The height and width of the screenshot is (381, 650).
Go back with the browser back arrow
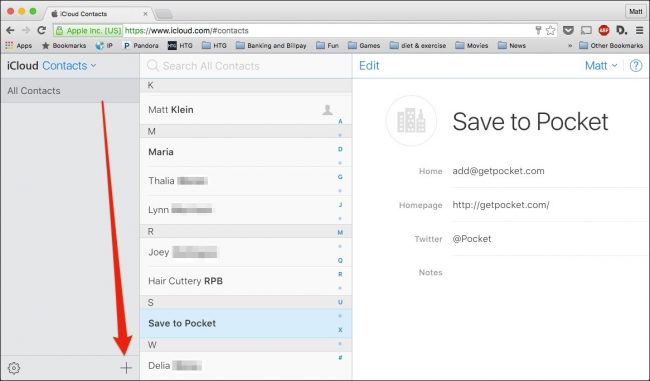coord(10,30)
